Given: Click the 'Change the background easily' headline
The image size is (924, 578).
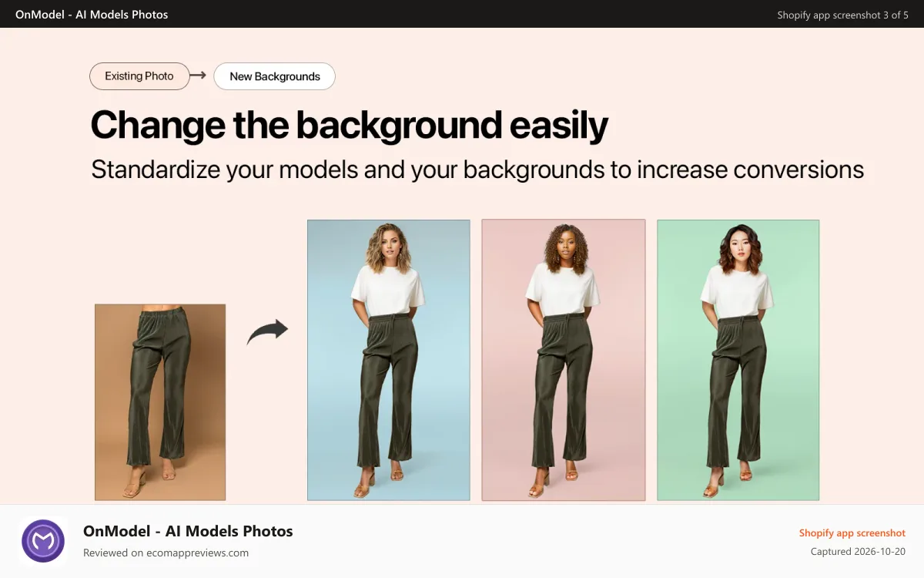Looking at the screenshot, I should tap(349, 125).
